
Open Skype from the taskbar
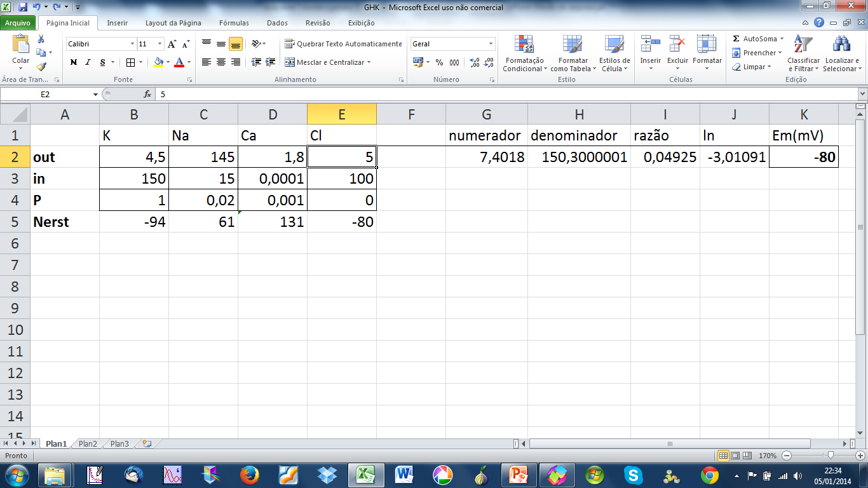tap(632, 475)
